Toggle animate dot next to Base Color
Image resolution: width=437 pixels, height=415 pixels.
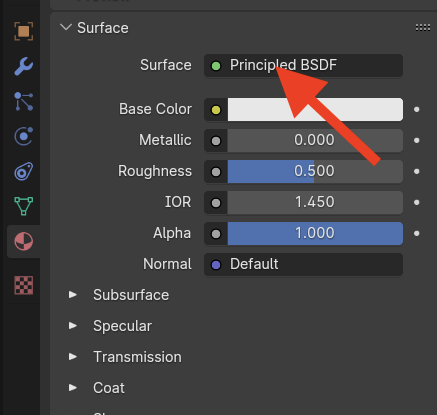pyautogui.click(x=416, y=109)
